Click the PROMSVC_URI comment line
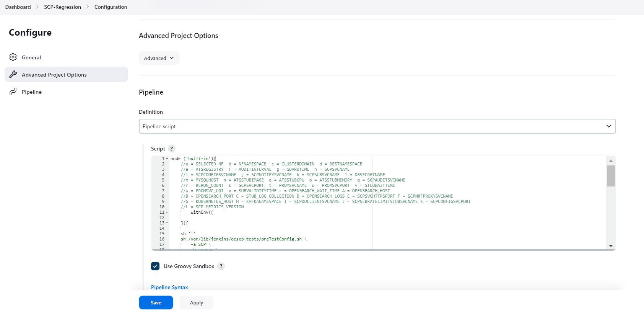 point(285,191)
